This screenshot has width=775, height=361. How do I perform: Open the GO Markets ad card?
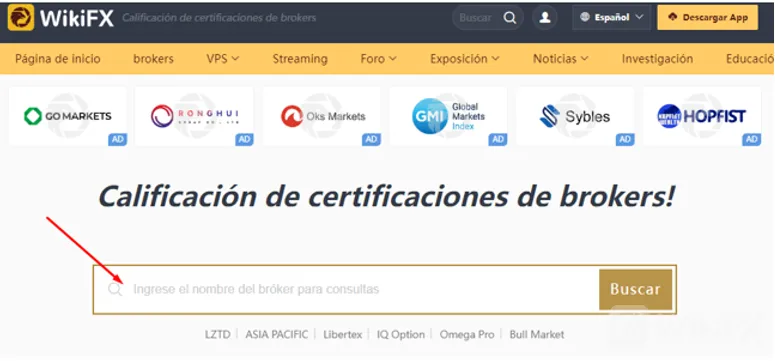(x=68, y=116)
